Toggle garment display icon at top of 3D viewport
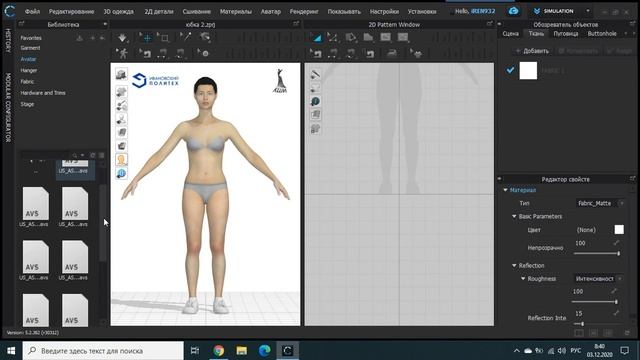 click(122, 74)
